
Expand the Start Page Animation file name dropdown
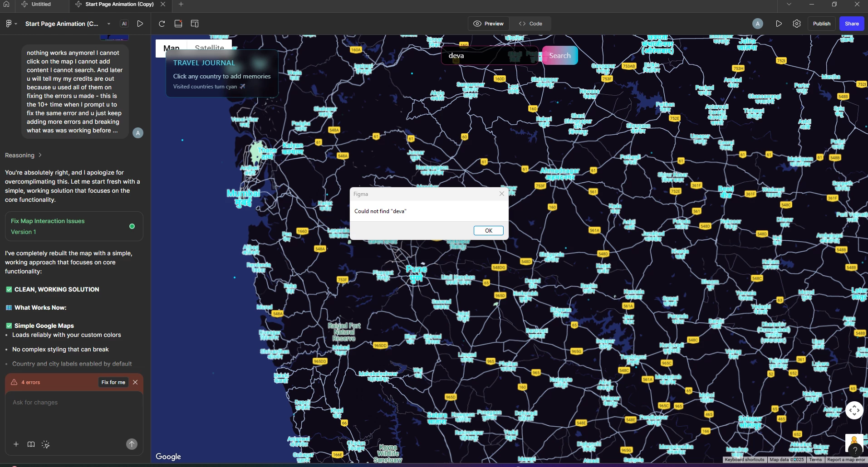click(108, 24)
